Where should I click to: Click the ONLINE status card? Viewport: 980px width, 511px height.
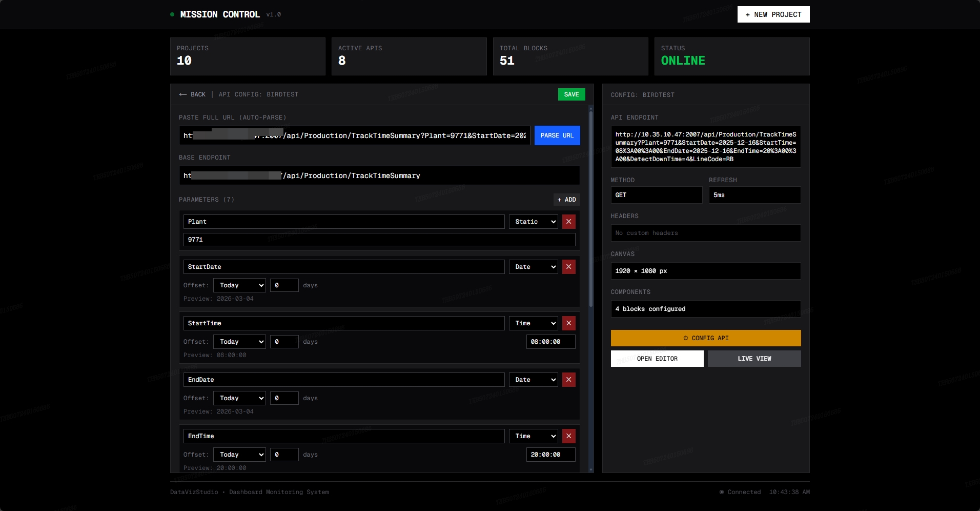732,56
